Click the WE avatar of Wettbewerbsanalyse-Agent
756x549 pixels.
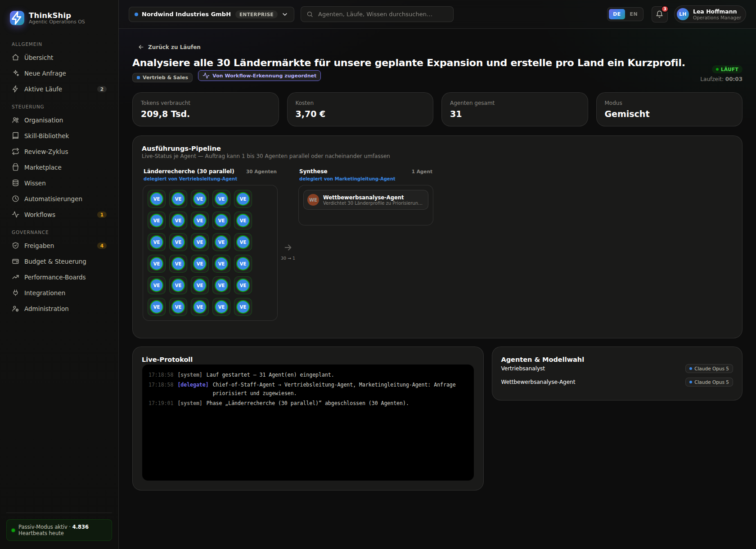tap(313, 200)
